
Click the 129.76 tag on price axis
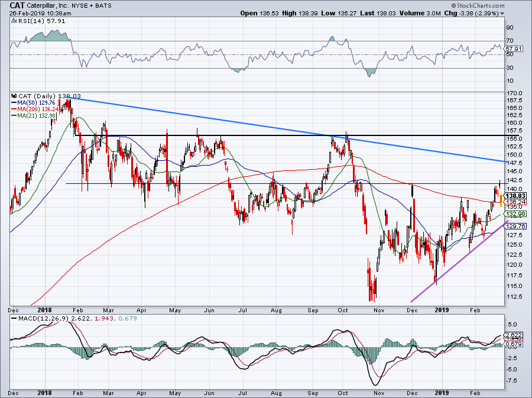(x=515, y=226)
